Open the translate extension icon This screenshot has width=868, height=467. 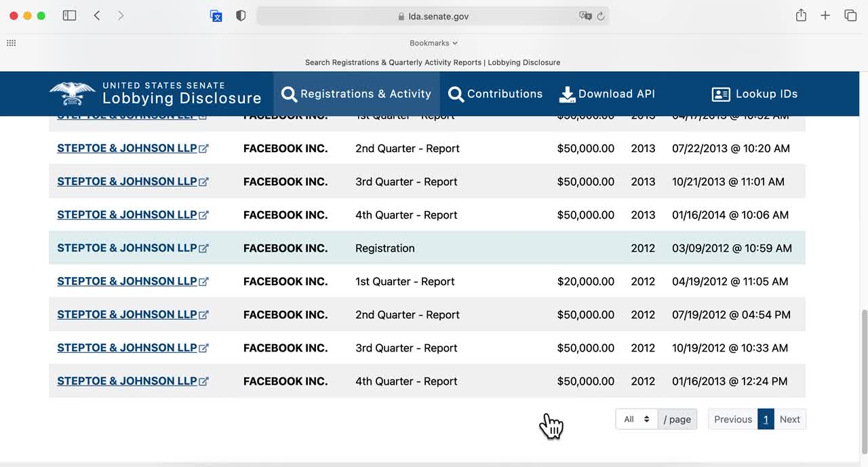tap(216, 16)
